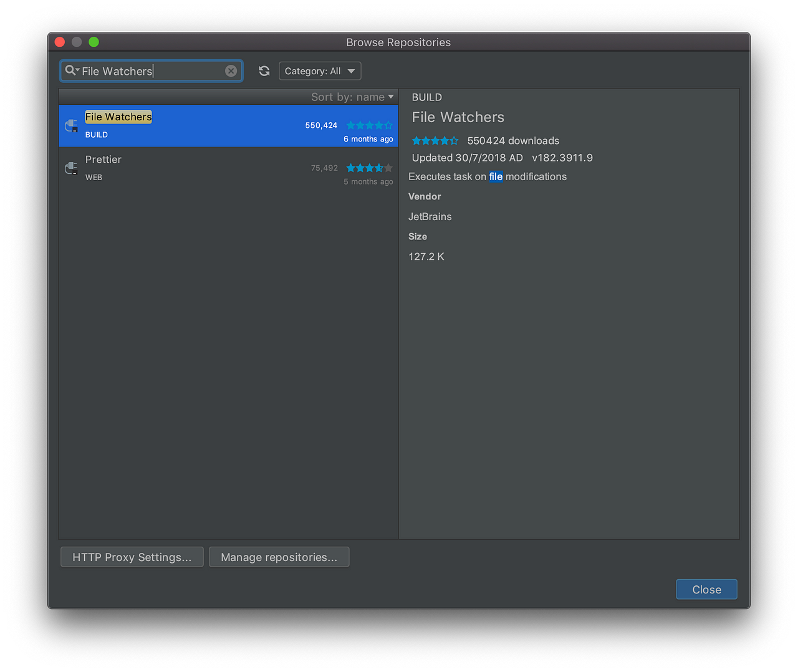Click the 550,424 download count in list

pyautogui.click(x=321, y=125)
